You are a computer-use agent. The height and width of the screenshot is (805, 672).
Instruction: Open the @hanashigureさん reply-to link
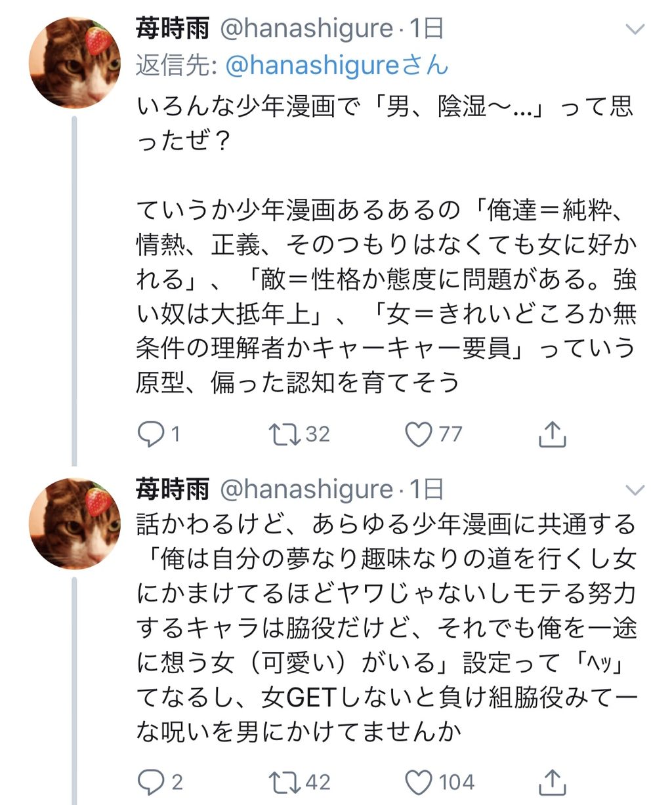point(337,65)
